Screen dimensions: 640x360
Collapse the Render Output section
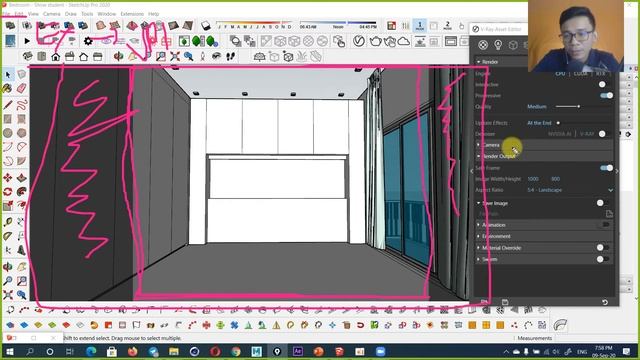point(478,156)
